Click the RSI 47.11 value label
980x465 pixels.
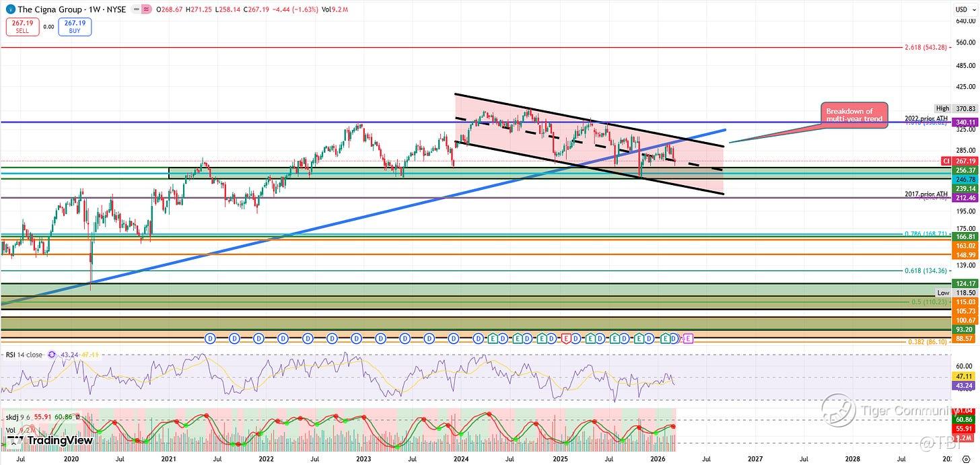point(963,376)
